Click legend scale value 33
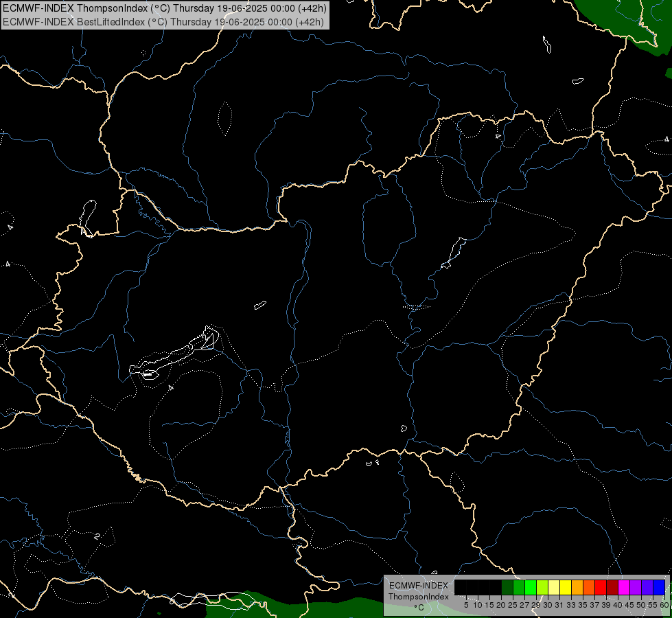672x618 pixels. point(571,605)
